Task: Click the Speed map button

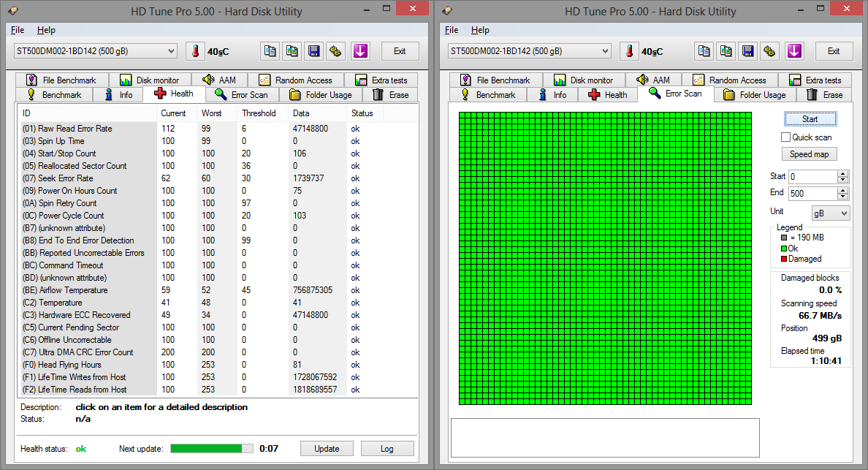Action: tap(809, 154)
